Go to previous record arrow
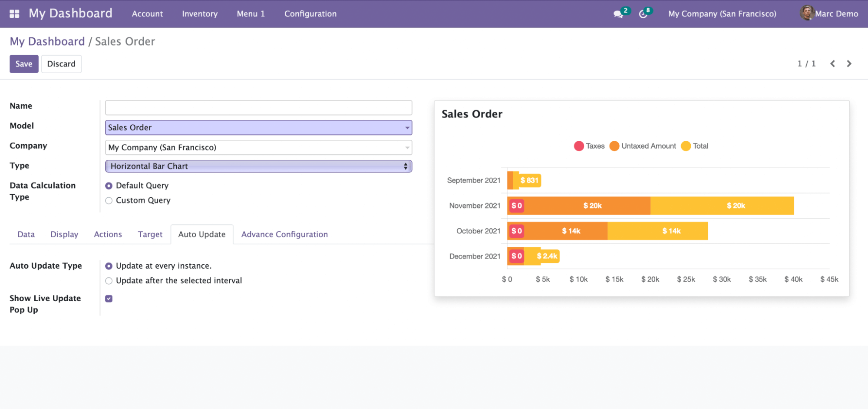This screenshot has height=409, width=868. tap(832, 64)
